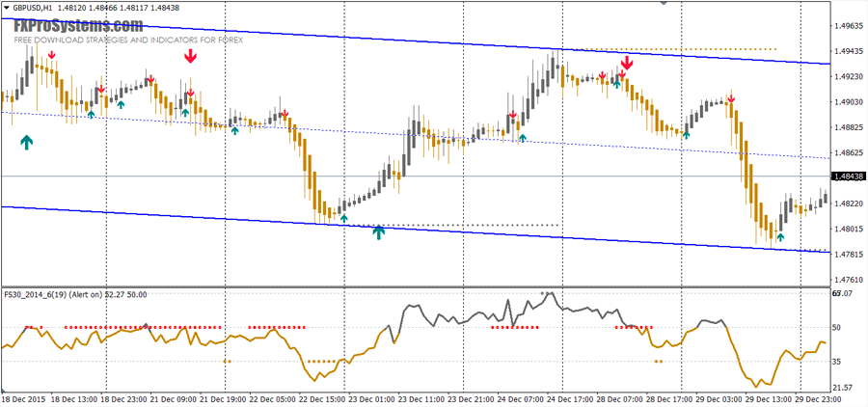Click the indicator level 50 scale label

[x=837, y=328]
